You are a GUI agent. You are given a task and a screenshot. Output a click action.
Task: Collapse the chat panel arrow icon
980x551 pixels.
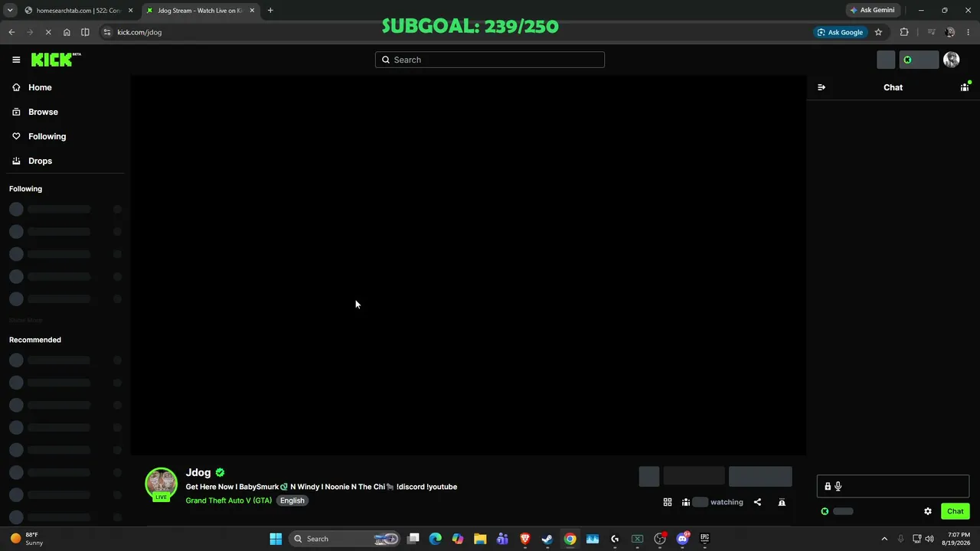click(x=822, y=87)
